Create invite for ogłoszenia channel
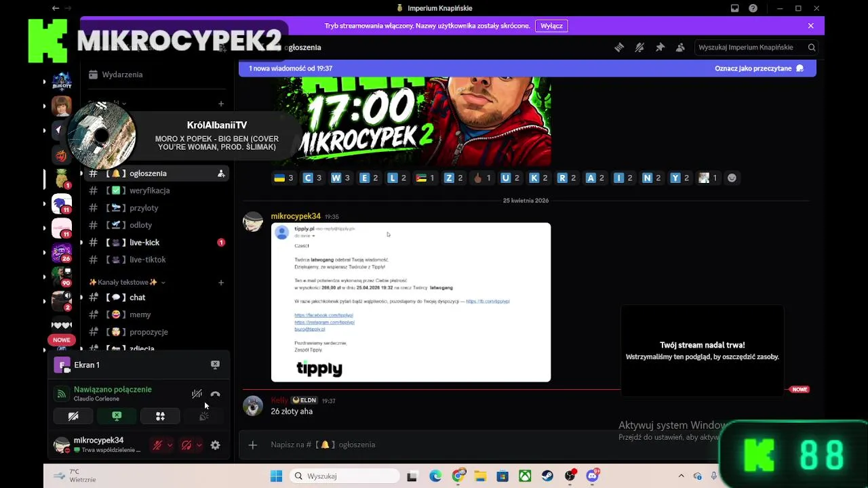The image size is (868, 488). point(221,174)
